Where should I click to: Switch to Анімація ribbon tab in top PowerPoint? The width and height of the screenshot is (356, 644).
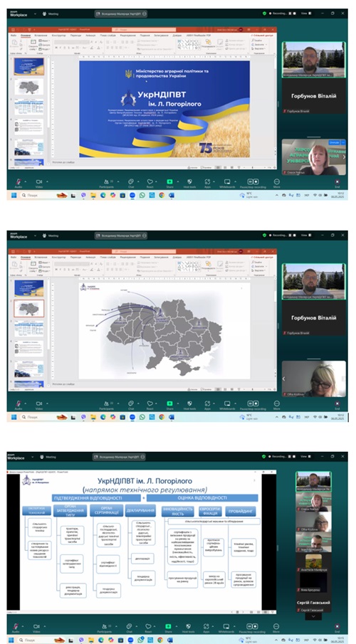pos(90,36)
